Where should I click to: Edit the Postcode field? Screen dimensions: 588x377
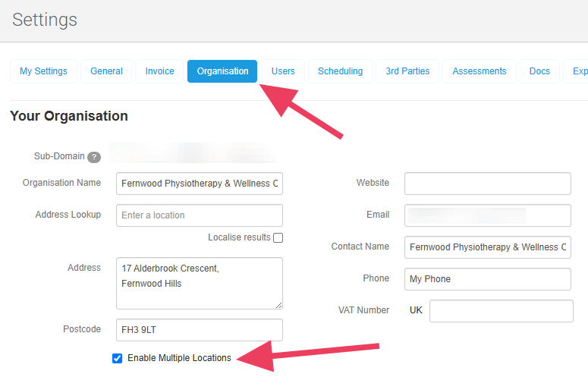coord(200,330)
